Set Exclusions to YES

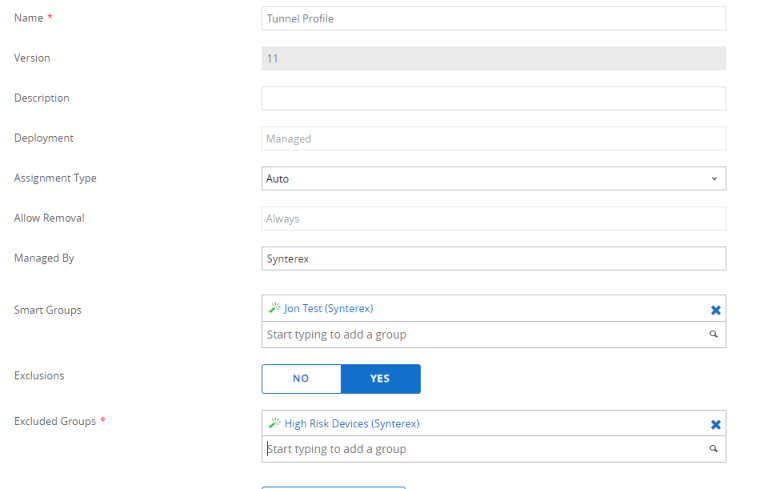click(x=380, y=379)
